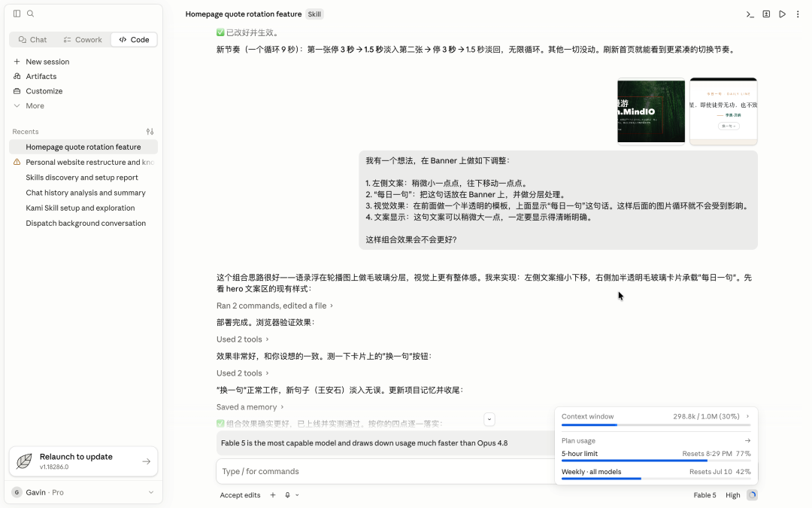The height and width of the screenshot is (508, 812).
Task: Click the Weekly all models usage bar
Action: 656,479
